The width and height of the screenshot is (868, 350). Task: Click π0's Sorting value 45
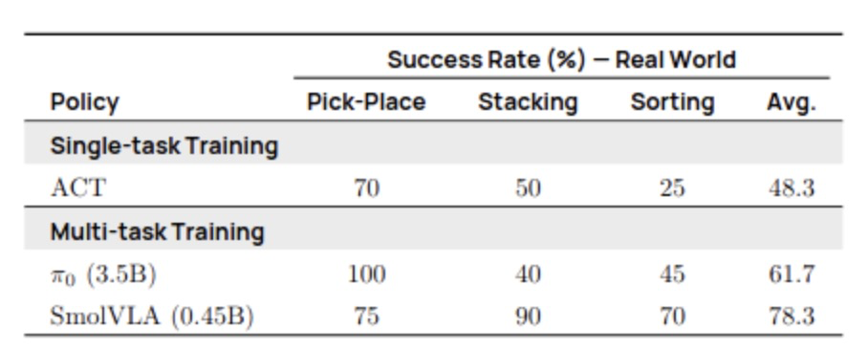672,274
